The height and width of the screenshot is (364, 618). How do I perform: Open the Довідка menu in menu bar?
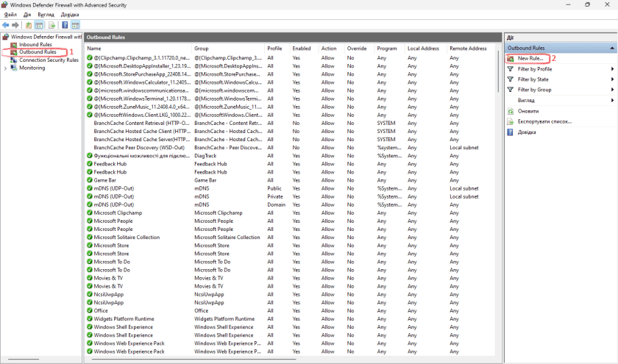tap(70, 15)
